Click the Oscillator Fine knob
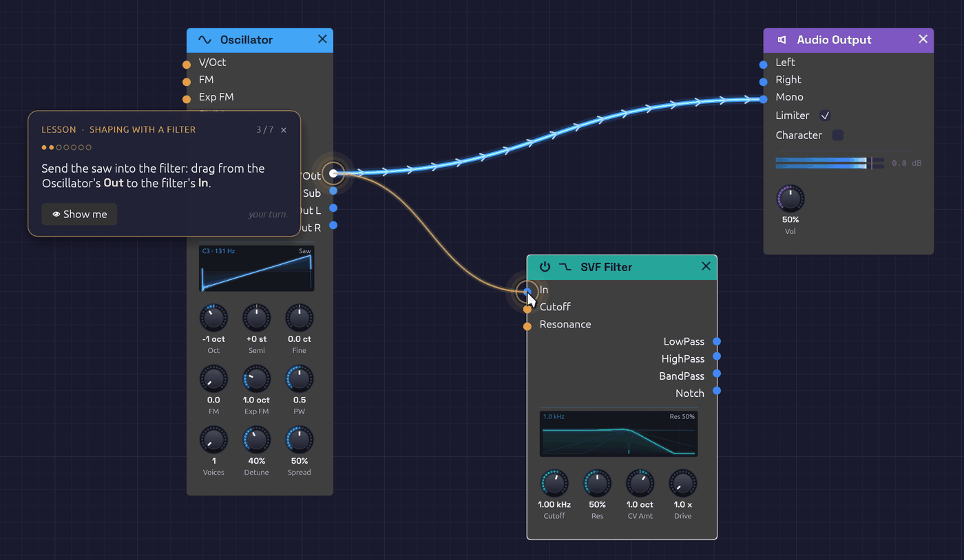The image size is (964, 560). 299,318
